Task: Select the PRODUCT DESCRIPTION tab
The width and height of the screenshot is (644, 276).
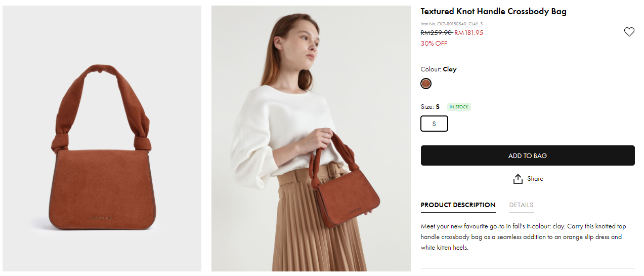Action: click(458, 205)
